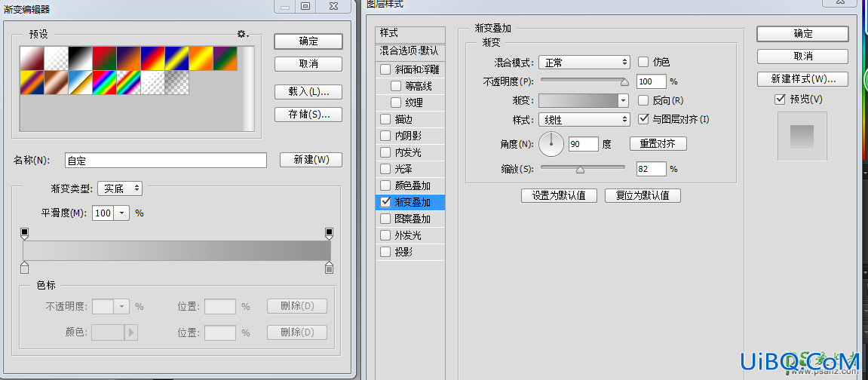
Task: Select the blue-yellow-blue gradient preset
Action: click(177, 58)
